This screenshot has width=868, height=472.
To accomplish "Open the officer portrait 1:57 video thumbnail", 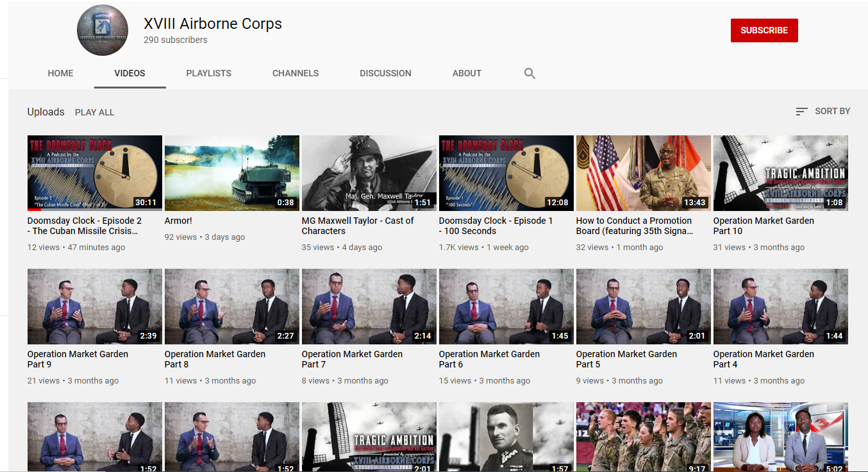I will 506,437.
